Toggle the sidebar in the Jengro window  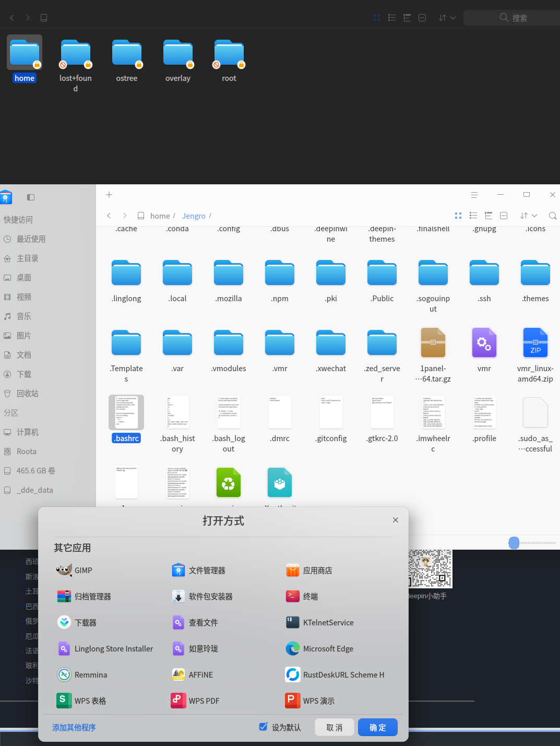click(31, 197)
